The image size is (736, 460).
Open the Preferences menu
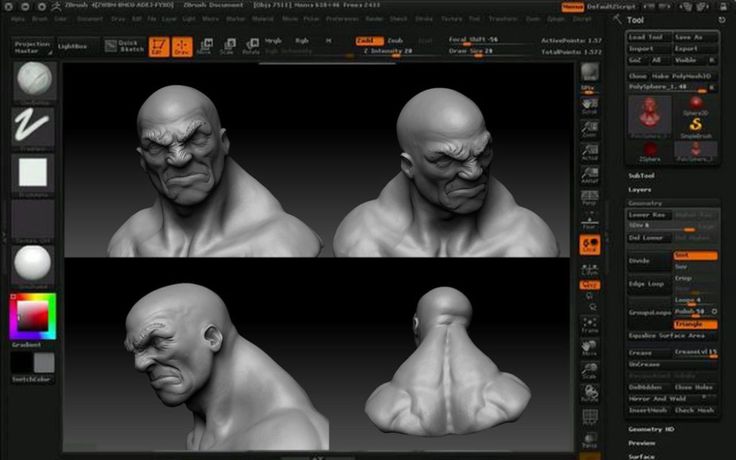pos(342,19)
